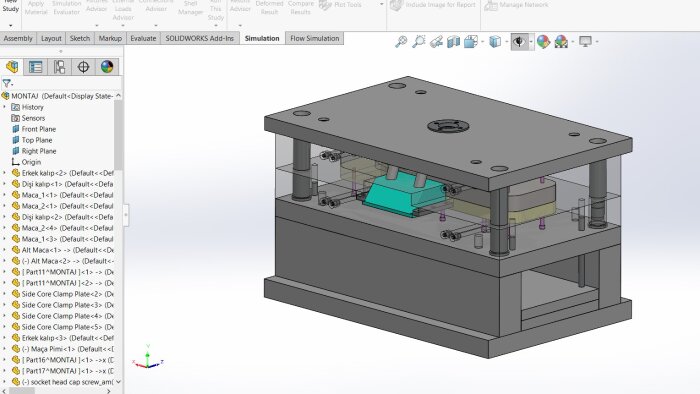Screen dimensions: 700x394
Task: Switch to the Sketch tab
Action: [80, 38]
